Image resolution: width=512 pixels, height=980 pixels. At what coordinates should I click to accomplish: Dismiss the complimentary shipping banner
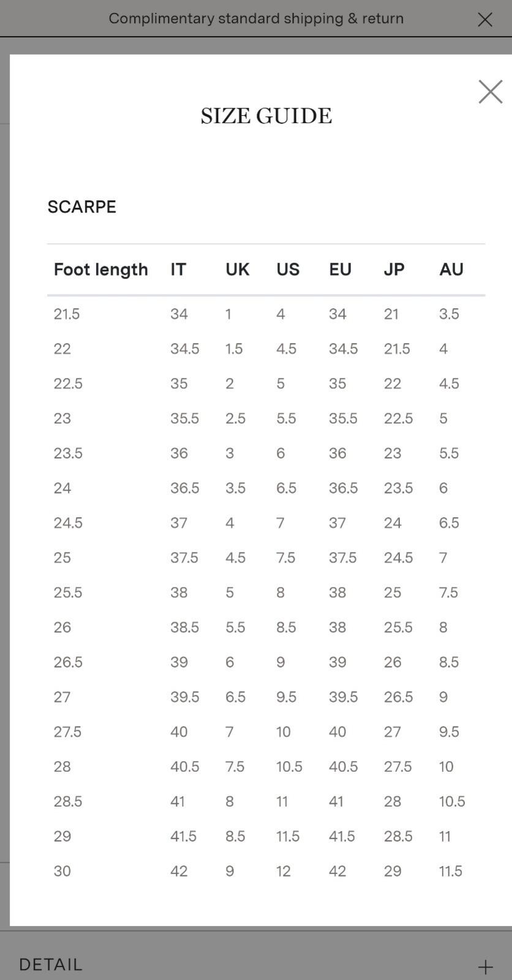484,20
